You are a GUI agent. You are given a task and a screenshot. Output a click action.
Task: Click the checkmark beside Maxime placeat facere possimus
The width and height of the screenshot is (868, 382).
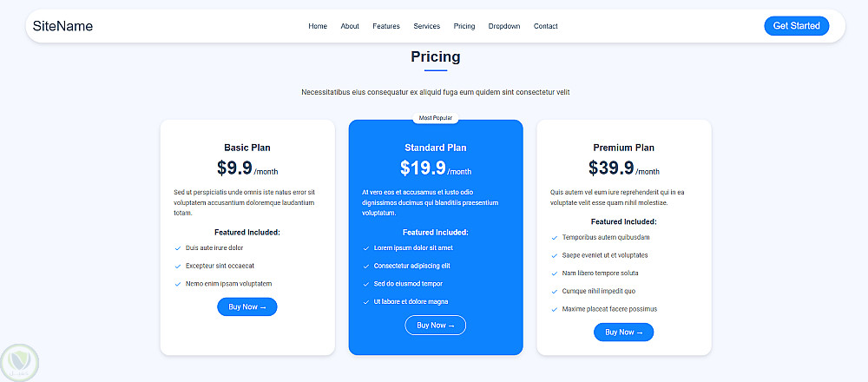554,309
